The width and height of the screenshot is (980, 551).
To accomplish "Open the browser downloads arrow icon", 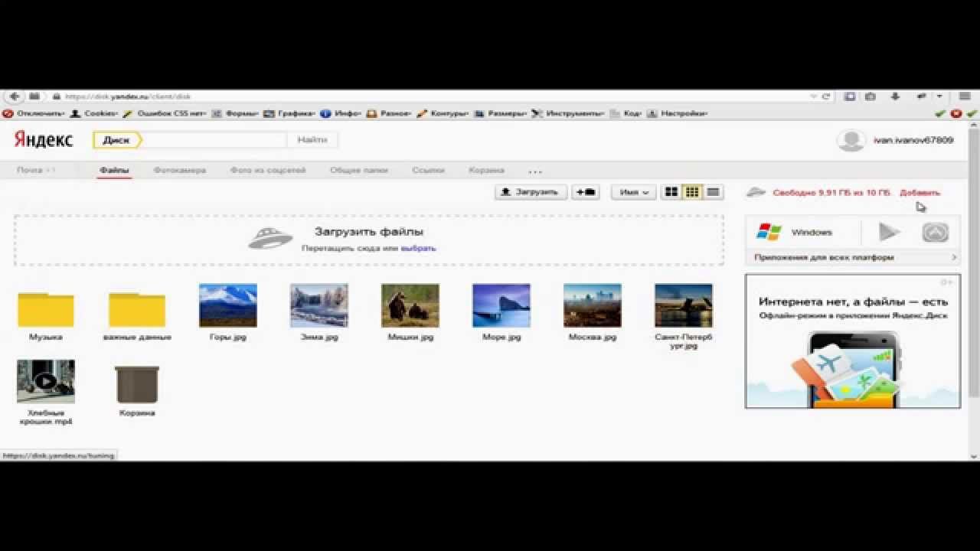I will [895, 96].
